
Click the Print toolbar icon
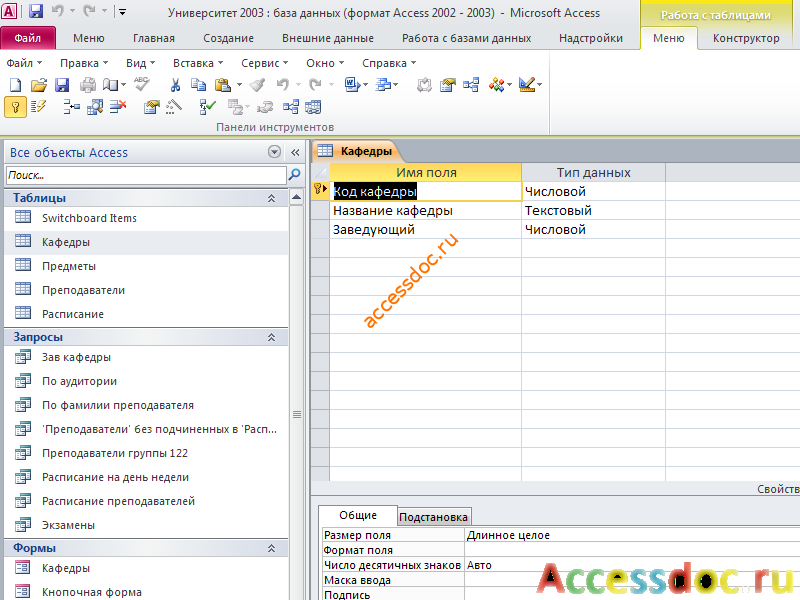[88, 85]
